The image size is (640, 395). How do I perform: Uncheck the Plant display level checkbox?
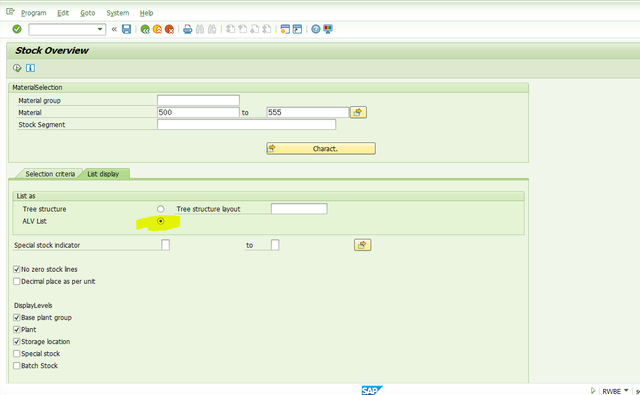pyautogui.click(x=17, y=329)
